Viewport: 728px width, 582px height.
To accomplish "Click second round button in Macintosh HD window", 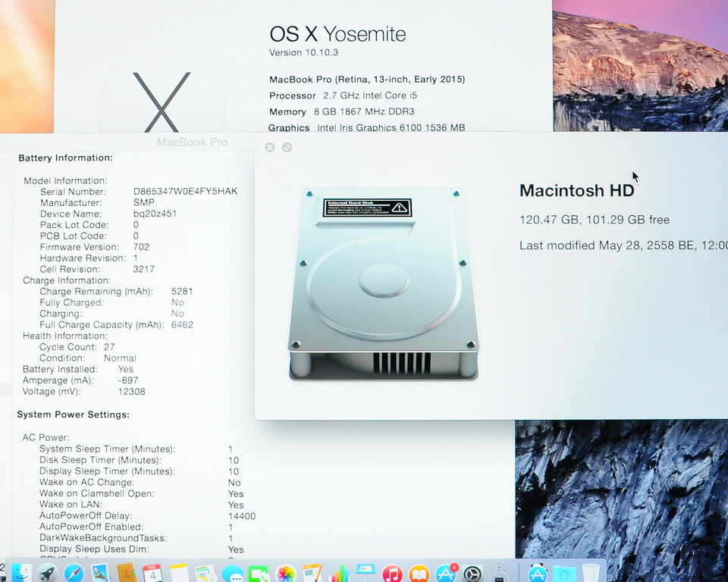I will 287,147.
